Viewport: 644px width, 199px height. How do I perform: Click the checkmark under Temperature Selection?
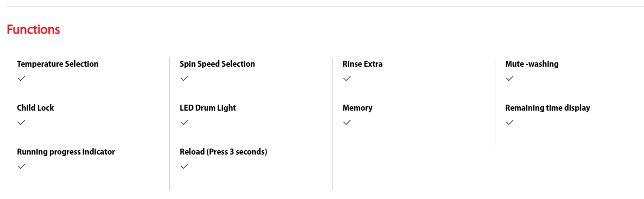point(21,79)
